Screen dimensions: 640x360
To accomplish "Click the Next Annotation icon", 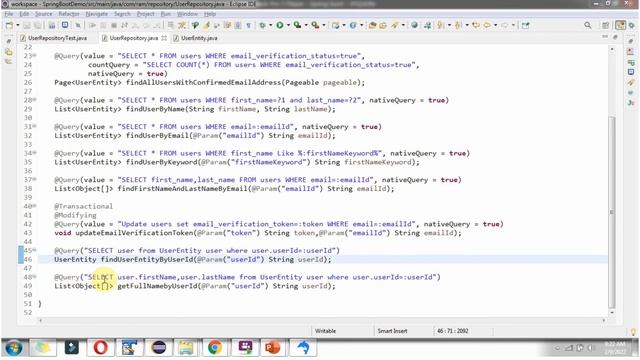I will coord(440,25).
